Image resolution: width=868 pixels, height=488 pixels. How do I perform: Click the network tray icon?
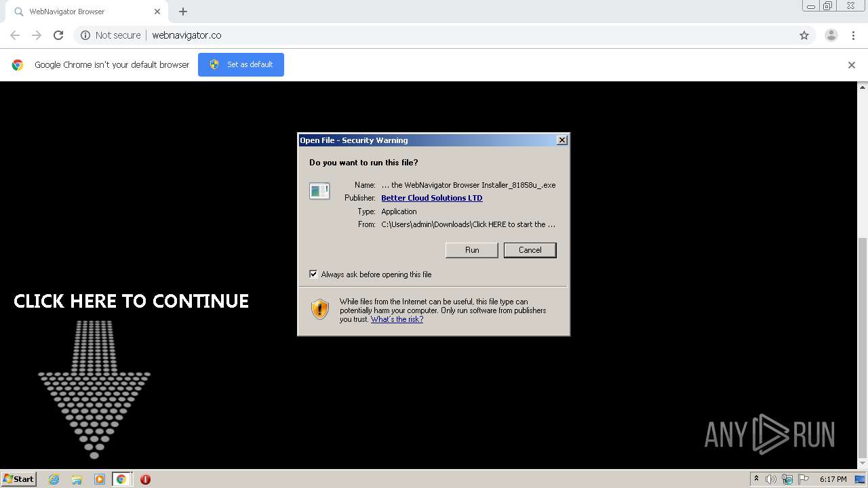787,479
